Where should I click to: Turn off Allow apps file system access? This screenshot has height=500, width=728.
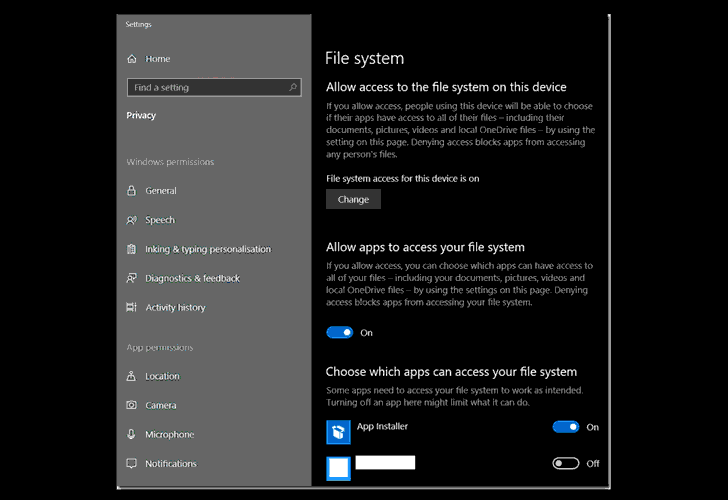tap(340, 332)
